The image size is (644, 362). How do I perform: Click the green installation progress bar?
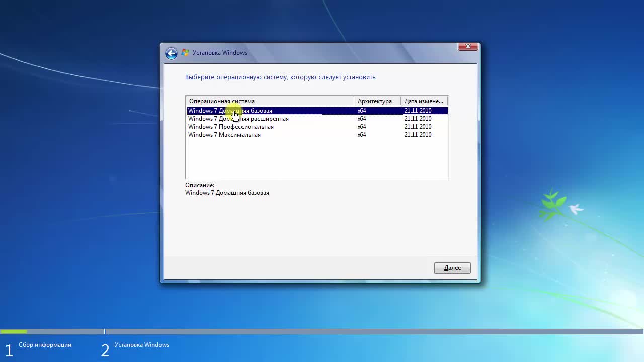click(14, 331)
